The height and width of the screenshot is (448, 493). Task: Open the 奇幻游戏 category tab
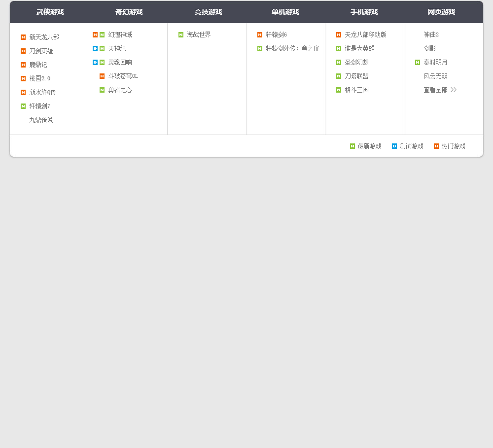click(129, 12)
